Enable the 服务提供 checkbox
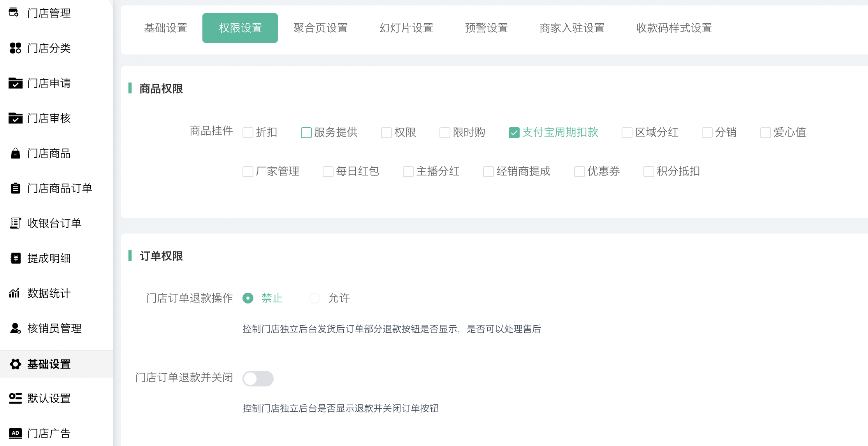The width and height of the screenshot is (868, 446). tap(306, 133)
